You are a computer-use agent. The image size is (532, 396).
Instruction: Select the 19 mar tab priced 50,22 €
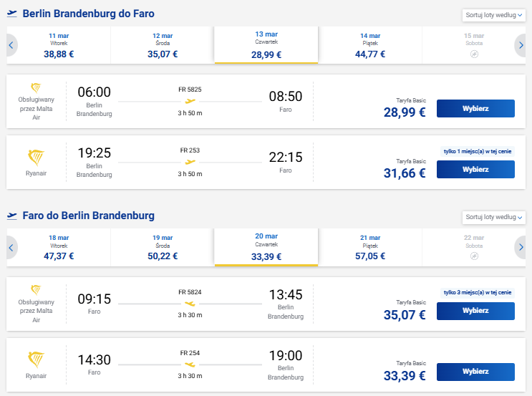163,247
